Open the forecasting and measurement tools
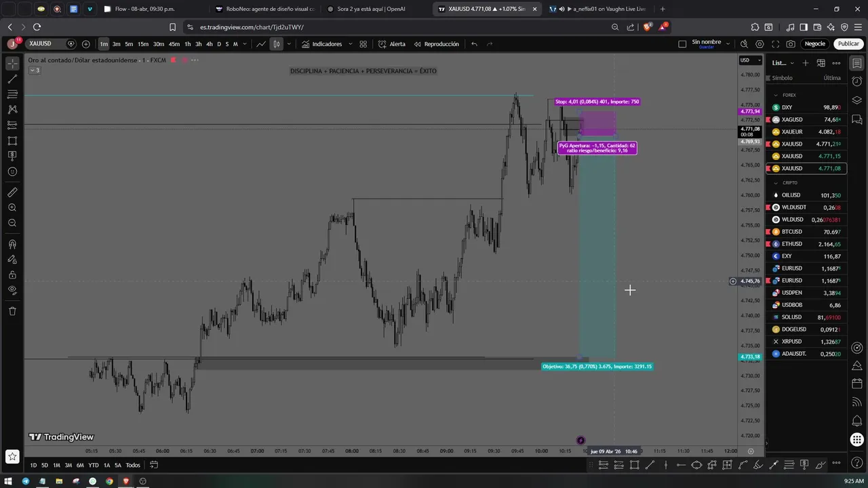868x488 pixels. (12, 125)
